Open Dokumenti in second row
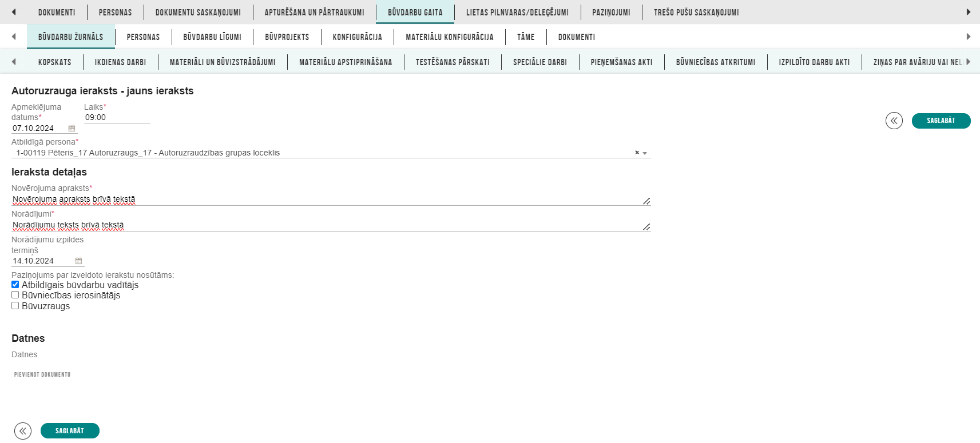The height and width of the screenshot is (443, 980). (577, 37)
